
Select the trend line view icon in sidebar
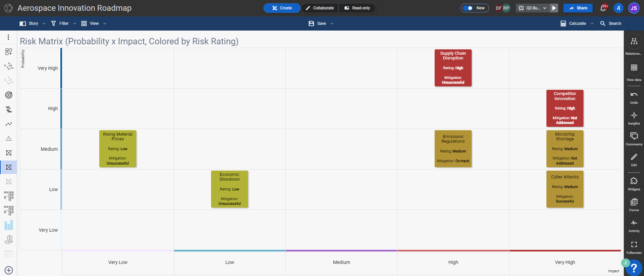click(x=9, y=124)
